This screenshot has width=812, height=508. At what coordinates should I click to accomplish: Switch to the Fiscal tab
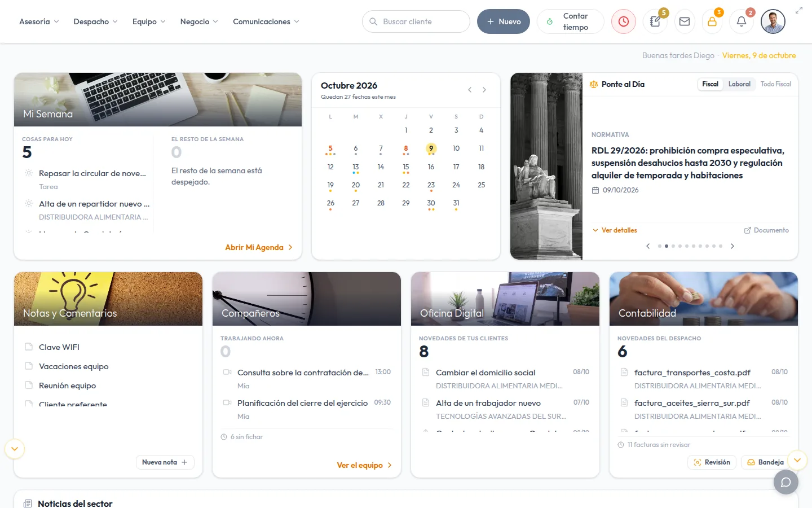coord(710,84)
